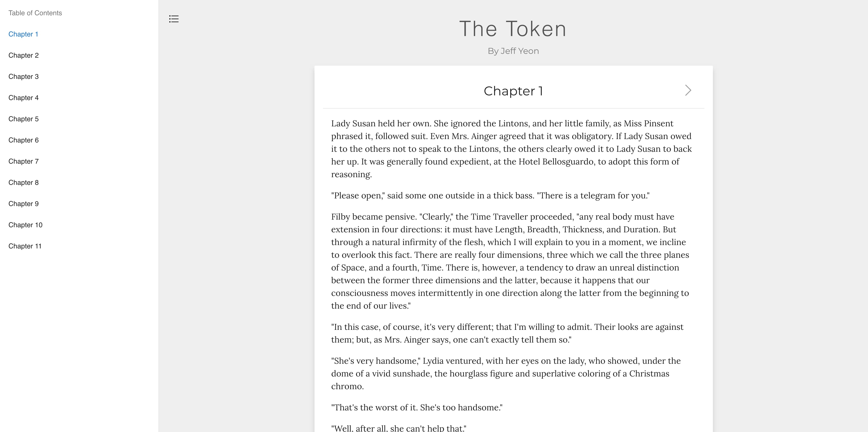The height and width of the screenshot is (432, 868).
Task: Click Chapter 11 in table of contents
Action: coord(25,246)
